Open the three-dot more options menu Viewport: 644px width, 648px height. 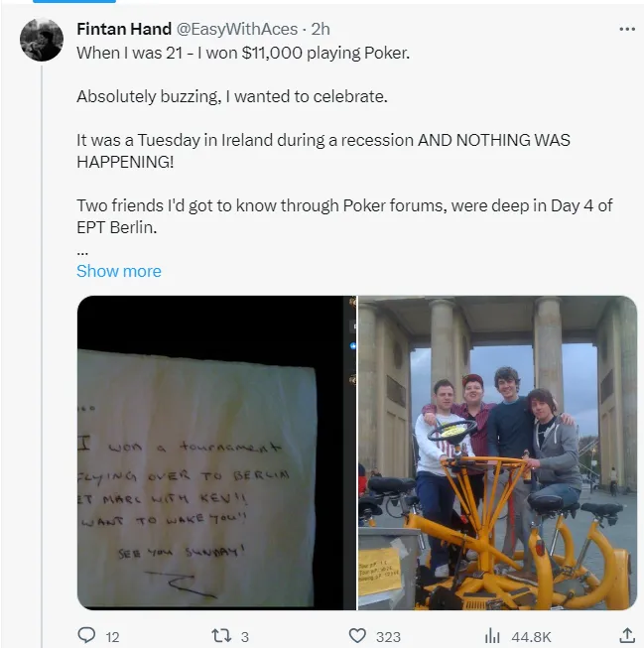tap(626, 29)
